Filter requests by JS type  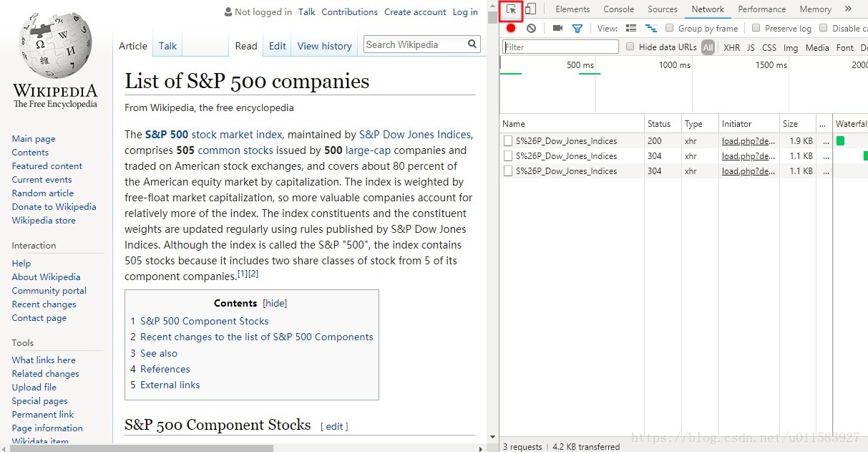point(751,48)
